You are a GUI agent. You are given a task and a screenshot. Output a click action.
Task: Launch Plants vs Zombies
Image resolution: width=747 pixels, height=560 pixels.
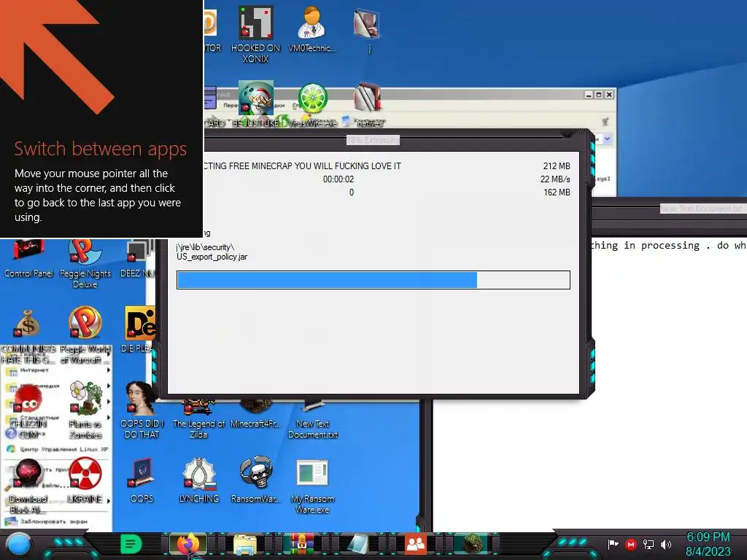[85, 410]
